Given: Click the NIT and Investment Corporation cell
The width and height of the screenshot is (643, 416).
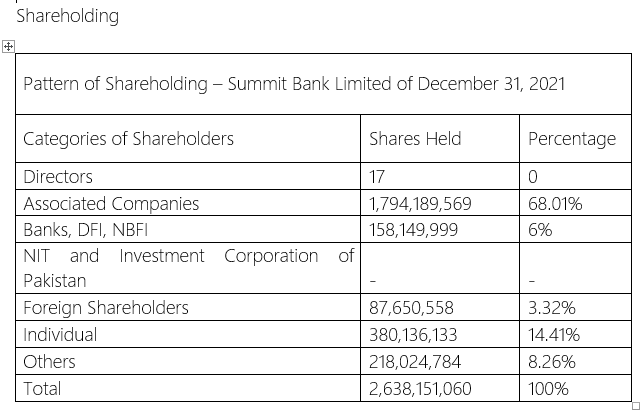Looking at the screenshot, I should point(188,268).
